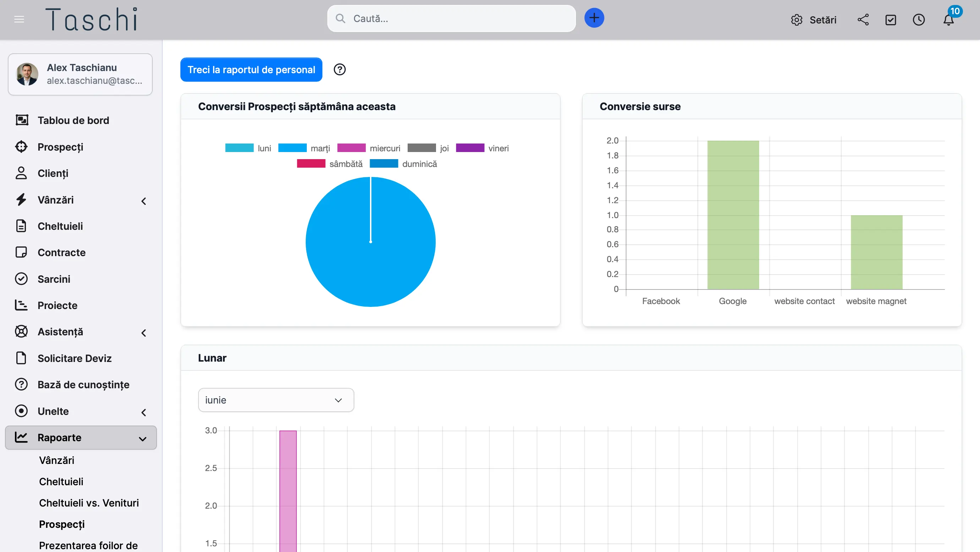
Task: Open Prospecți in the sidebar
Action: [60, 147]
